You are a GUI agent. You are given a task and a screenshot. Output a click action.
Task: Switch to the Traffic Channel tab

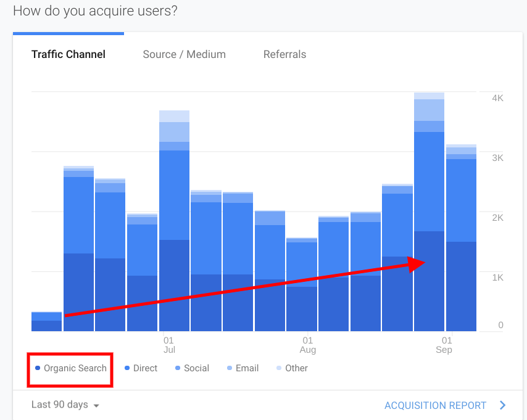click(x=68, y=54)
